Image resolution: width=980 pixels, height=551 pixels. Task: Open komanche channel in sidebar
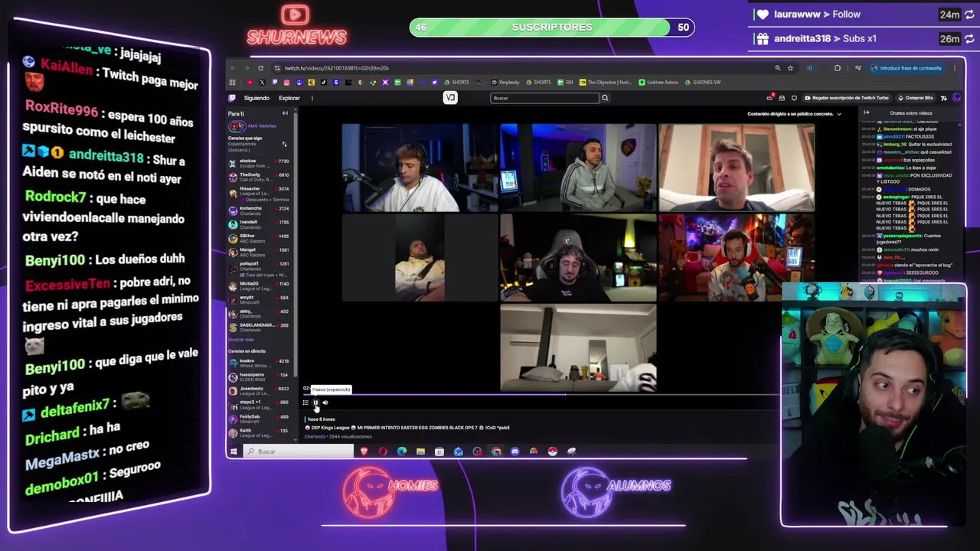[x=258, y=210]
